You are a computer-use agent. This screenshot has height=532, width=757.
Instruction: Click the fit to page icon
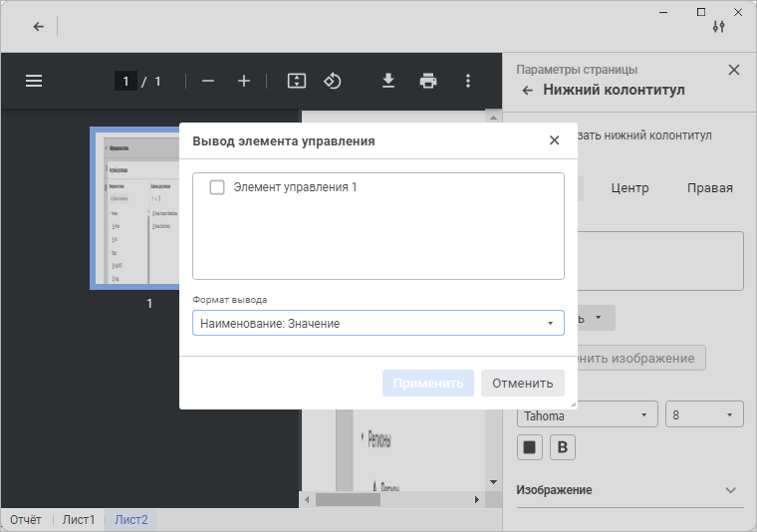tap(296, 81)
